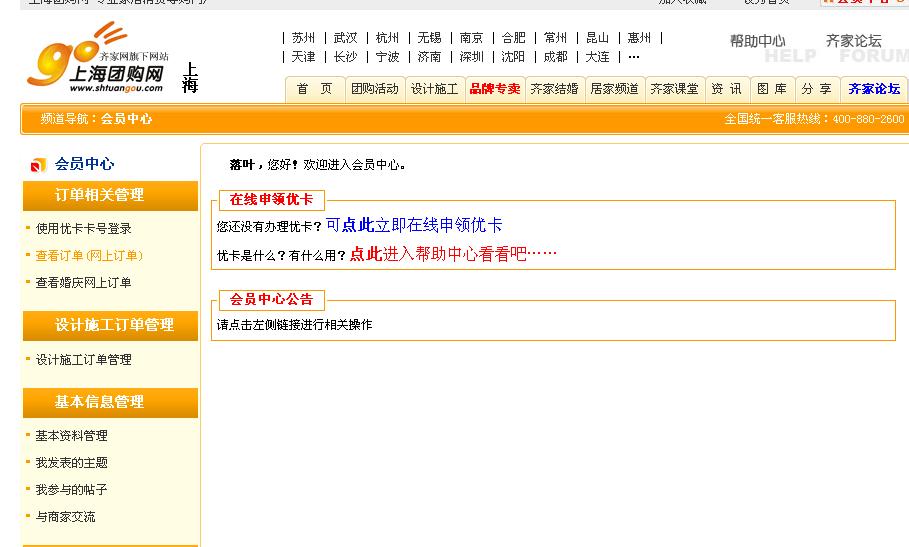This screenshot has height=547, width=909.
Task: Open the 齐家论坛 FORUM header link
Action: pos(866,46)
